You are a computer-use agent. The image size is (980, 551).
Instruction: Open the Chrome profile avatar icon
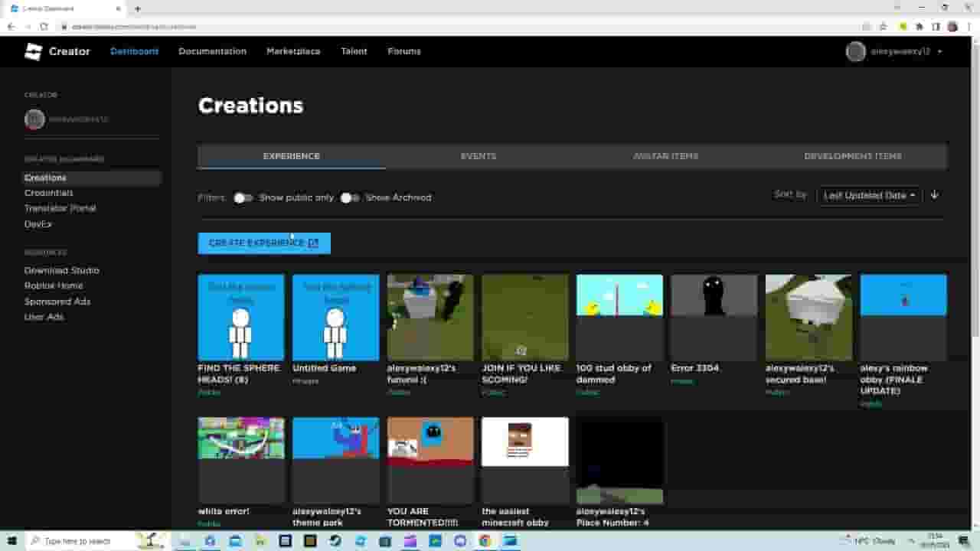952,26
